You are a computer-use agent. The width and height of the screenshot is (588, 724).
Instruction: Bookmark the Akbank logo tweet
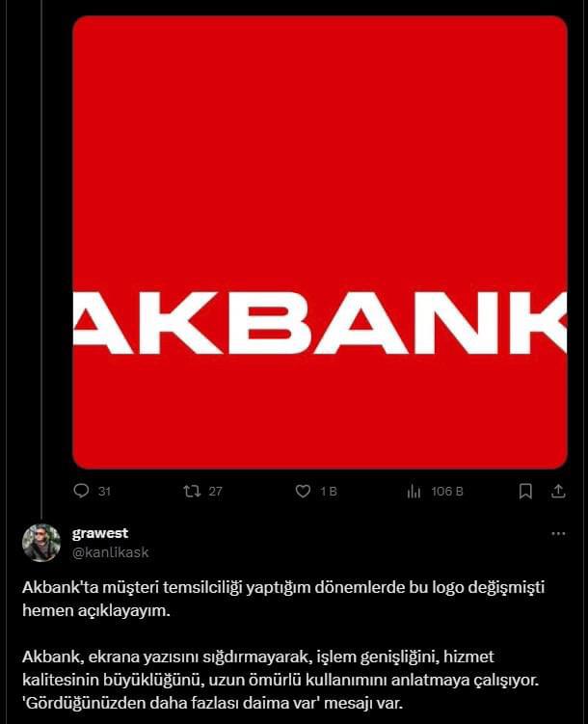525,491
